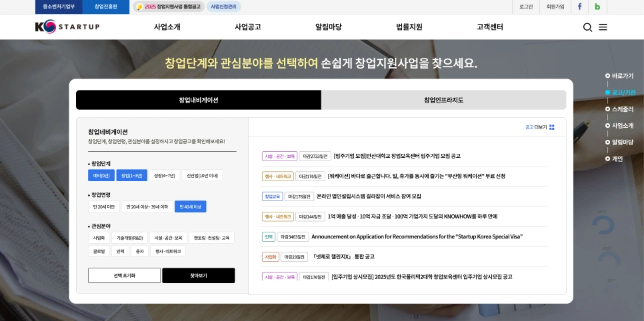Select the 기술개발(R&D) interest filter
Screen dimensions: 644x321
pos(129,238)
